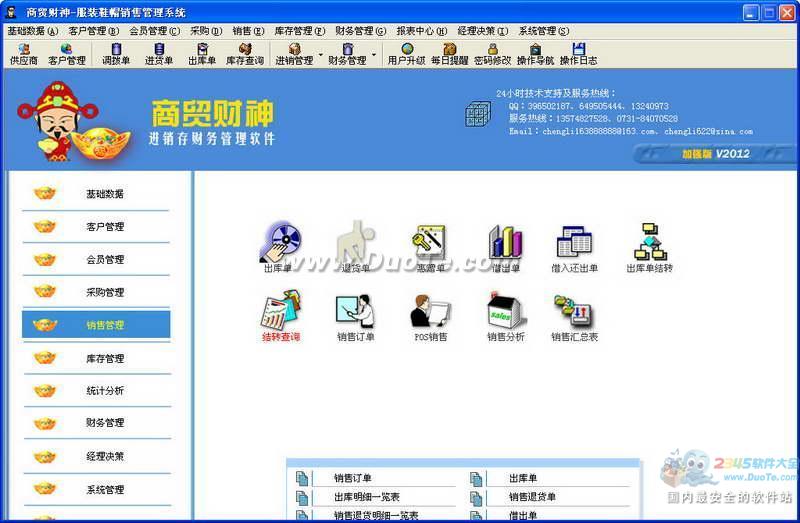This screenshot has width=800, height=523.
Task: Open 操作导航 from the toolbar
Action: (535, 55)
